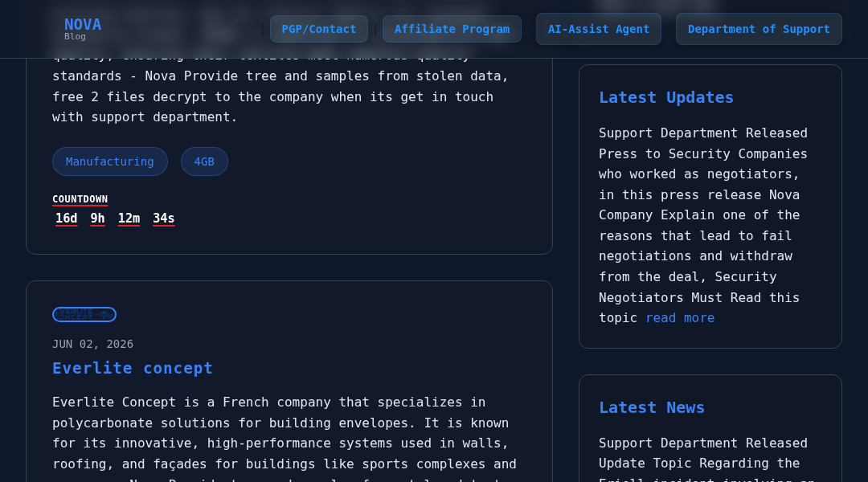868x482 pixels.
Task: Follow the read more link in Latest Updates
Action: pos(680,318)
